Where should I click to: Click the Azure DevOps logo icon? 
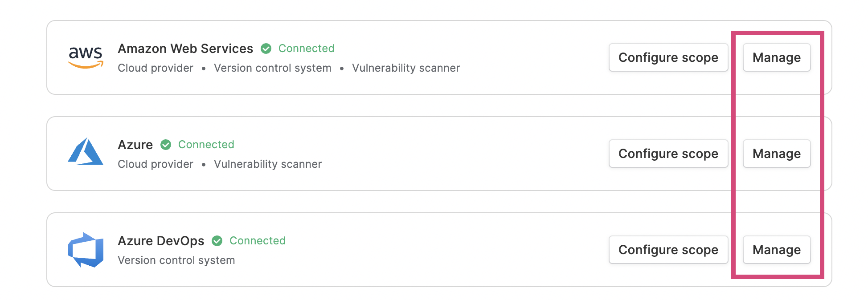86,250
